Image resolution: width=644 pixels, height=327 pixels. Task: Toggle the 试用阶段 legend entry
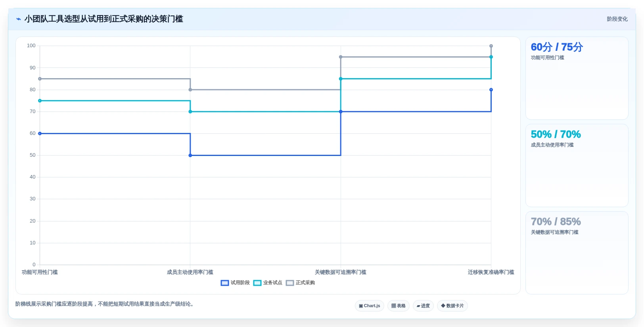point(235,283)
